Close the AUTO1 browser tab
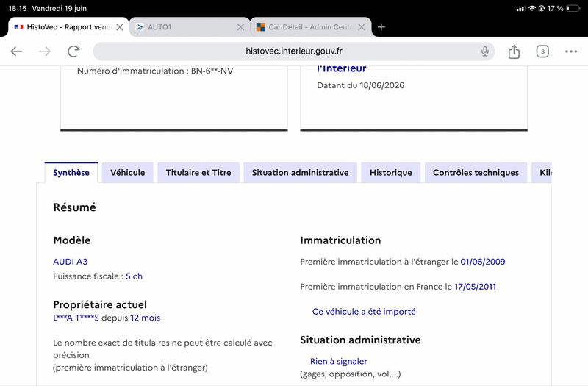Viewport: 588px width, 386px height. (241, 27)
